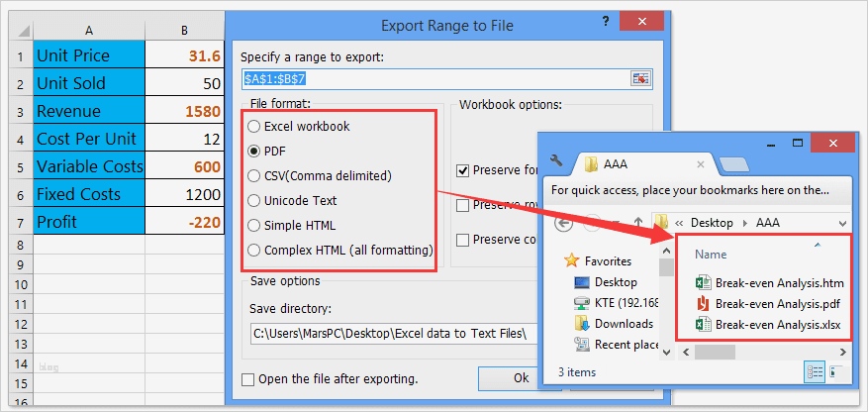Click the wrench settings icon
The image size is (868, 412).
(x=556, y=160)
